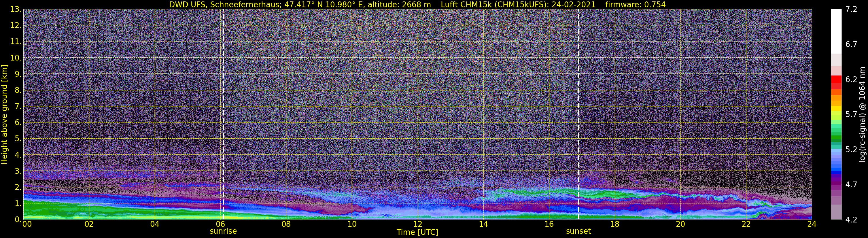Click the '02' time tick label

point(89,224)
